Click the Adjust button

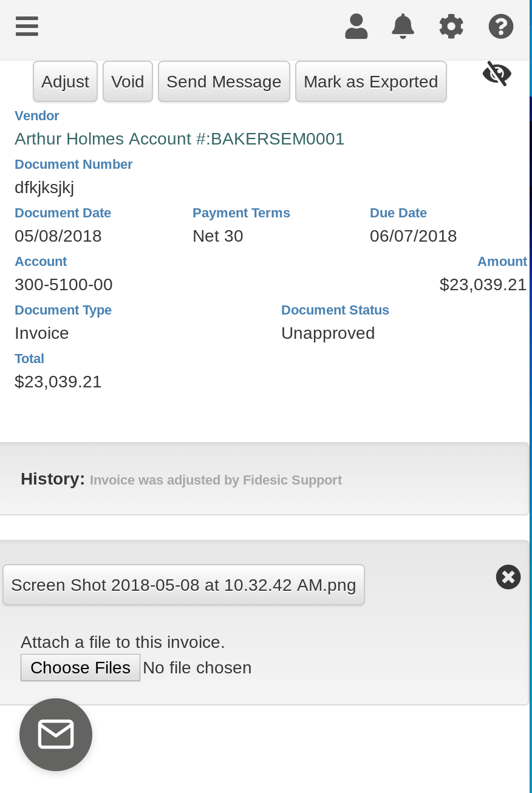pos(65,81)
